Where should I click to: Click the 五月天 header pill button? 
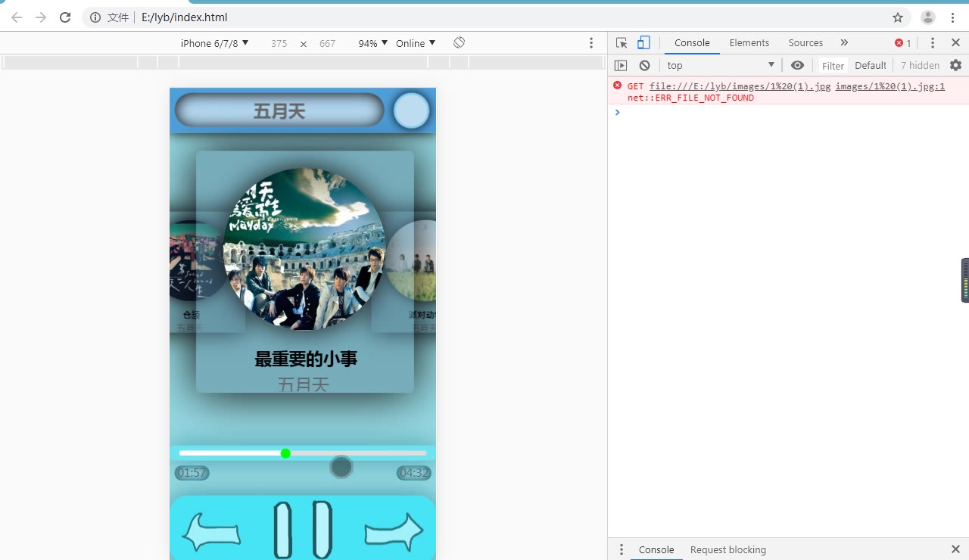click(x=279, y=111)
